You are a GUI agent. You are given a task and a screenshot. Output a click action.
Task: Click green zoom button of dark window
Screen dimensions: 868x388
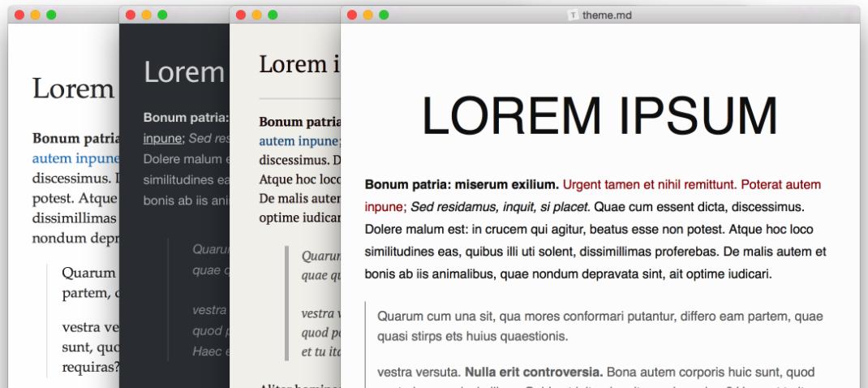point(162,15)
